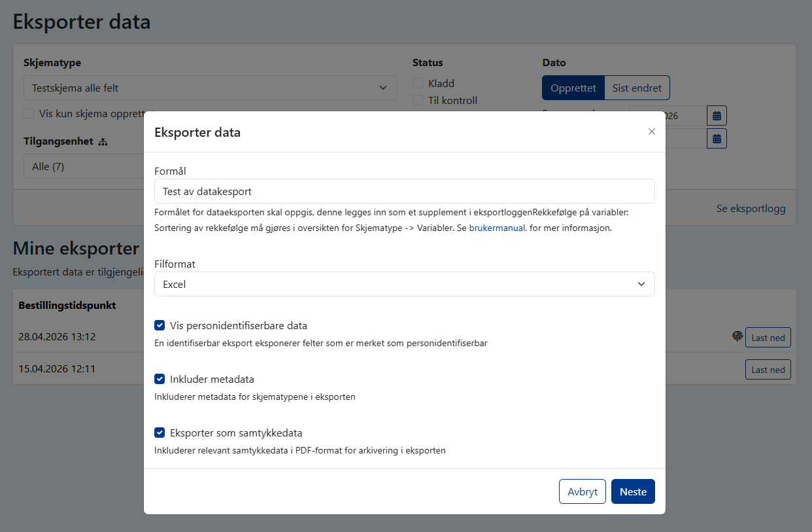Click the fingerprint icon on 28.04.2026 row
The height and width of the screenshot is (532, 812).
click(737, 336)
